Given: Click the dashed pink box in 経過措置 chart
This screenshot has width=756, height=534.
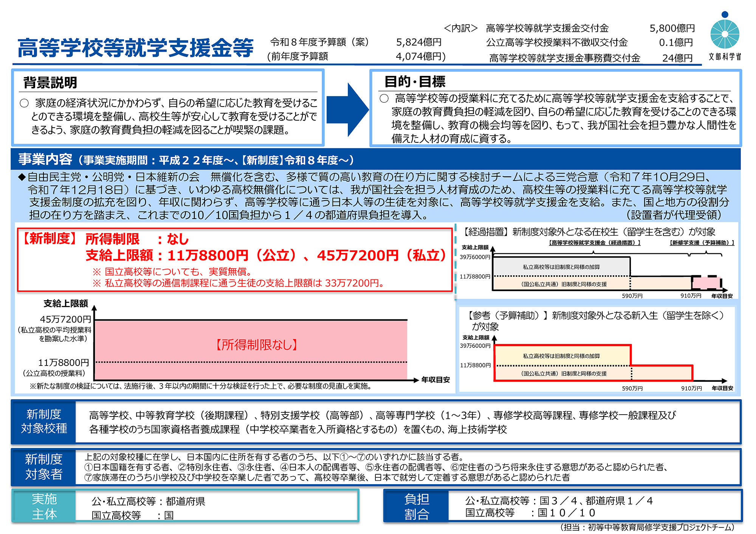Looking at the screenshot, I should pos(706,282).
